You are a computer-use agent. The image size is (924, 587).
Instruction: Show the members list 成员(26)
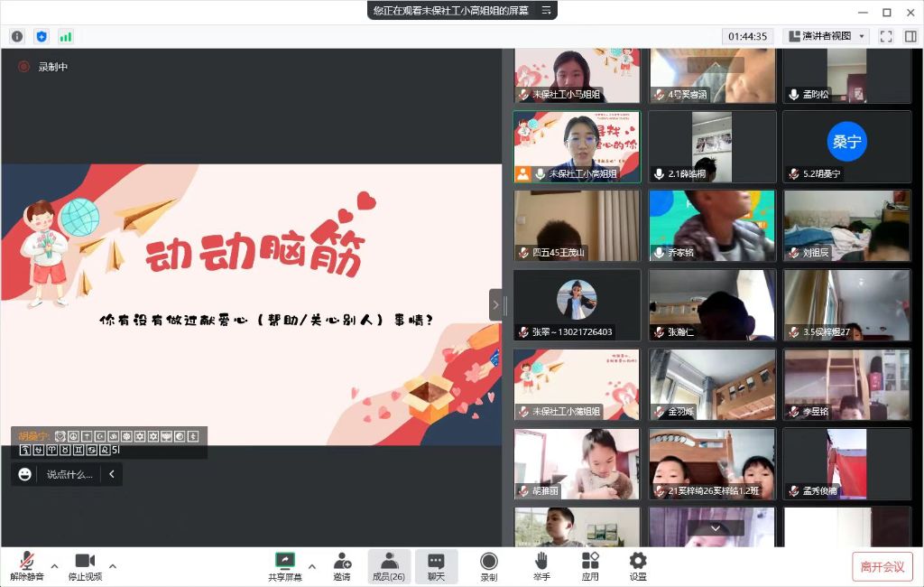point(389,565)
